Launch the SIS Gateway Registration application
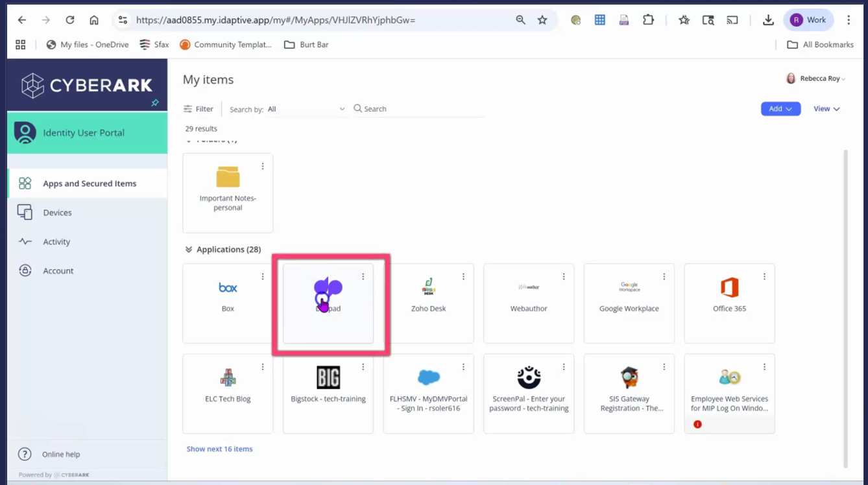The height and width of the screenshot is (485, 868). (629, 394)
